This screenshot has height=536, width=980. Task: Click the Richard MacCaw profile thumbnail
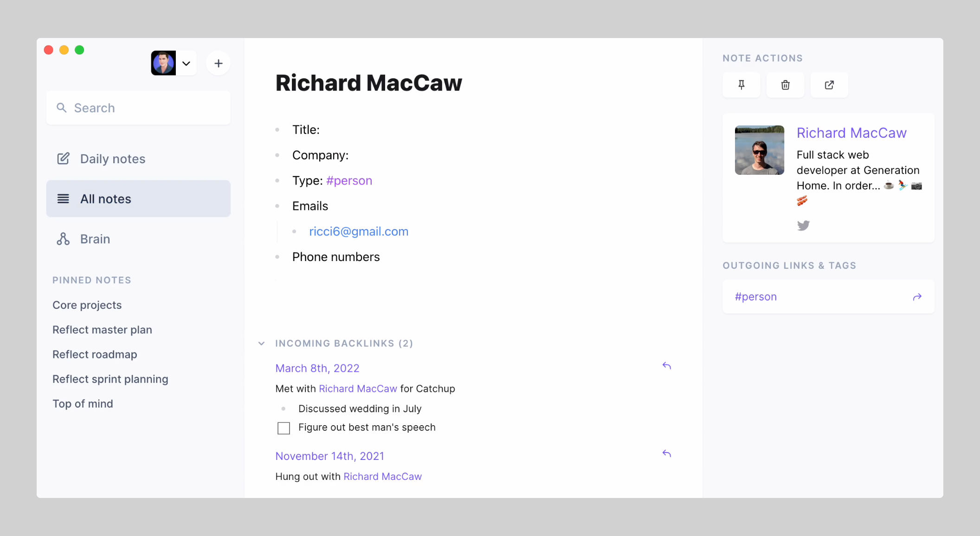(x=759, y=150)
